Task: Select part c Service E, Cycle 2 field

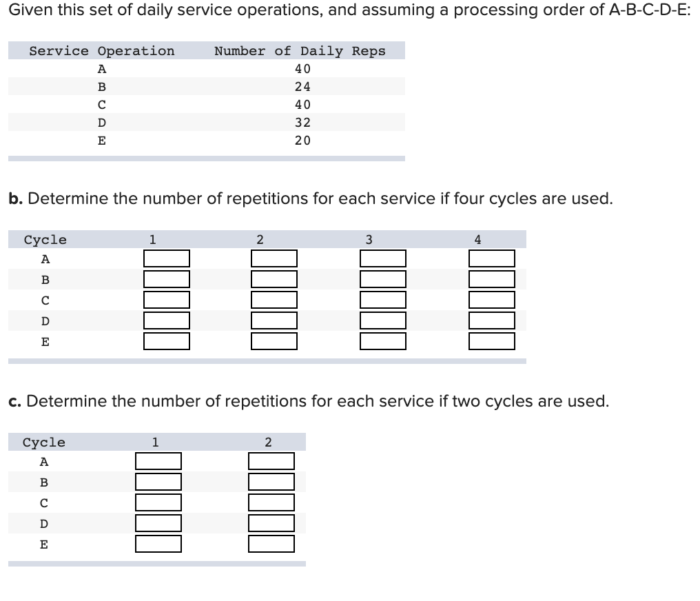Action: pos(271,543)
